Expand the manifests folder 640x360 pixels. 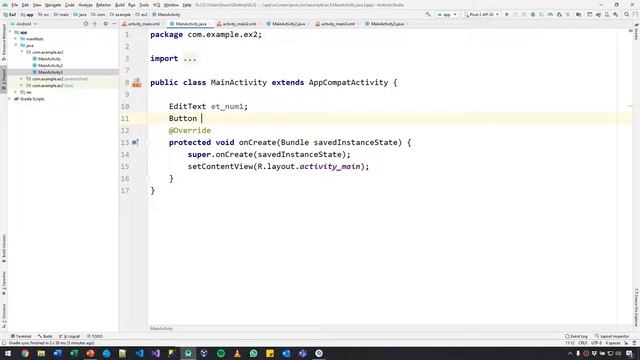point(16,39)
